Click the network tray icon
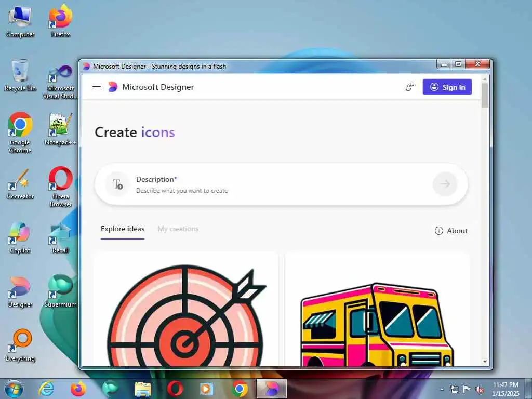The image size is (532, 399). (x=454, y=389)
